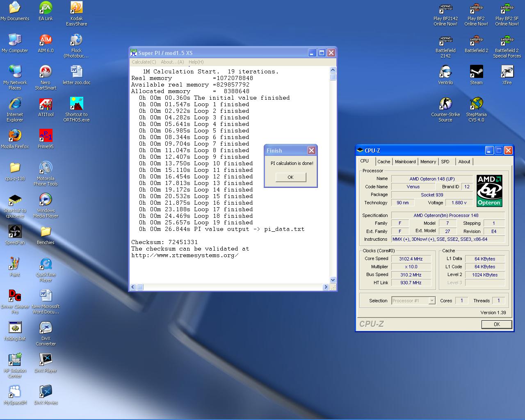Screen dimensions: 525x420
Task: Expand the Processor #1 selection dropdown
Action: pos(431,301)
